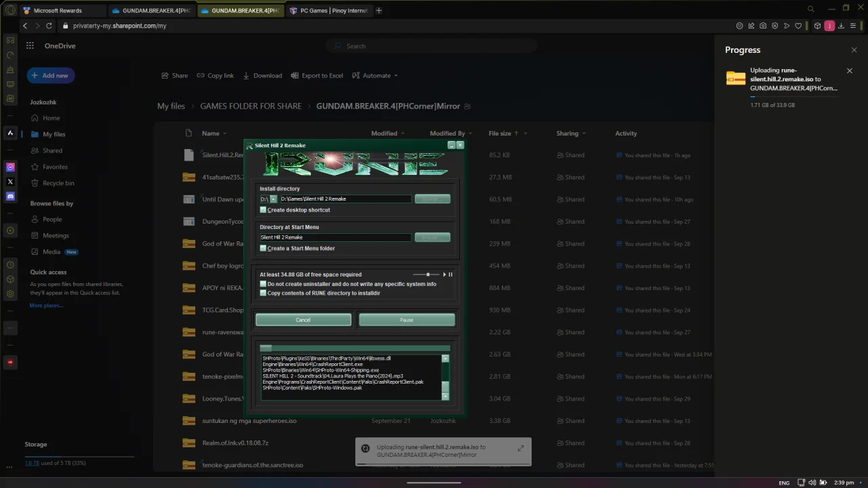This screenshot has height=488, width=868.
Task: Open the browser downloads icon
Action: click(841, 26)
